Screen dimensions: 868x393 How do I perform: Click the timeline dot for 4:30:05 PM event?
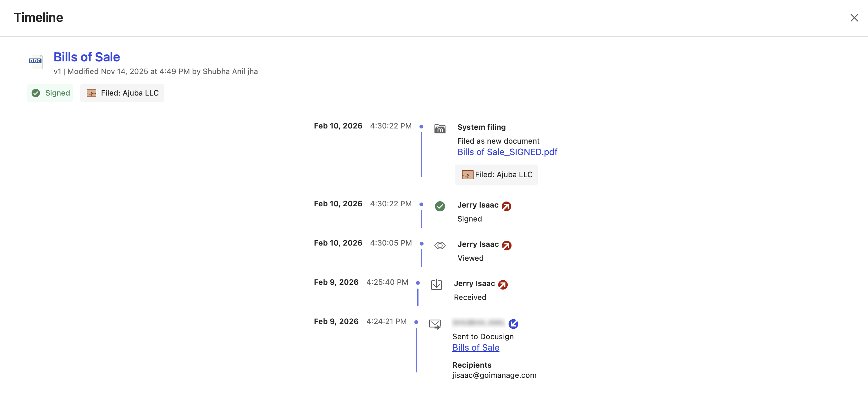422,244
